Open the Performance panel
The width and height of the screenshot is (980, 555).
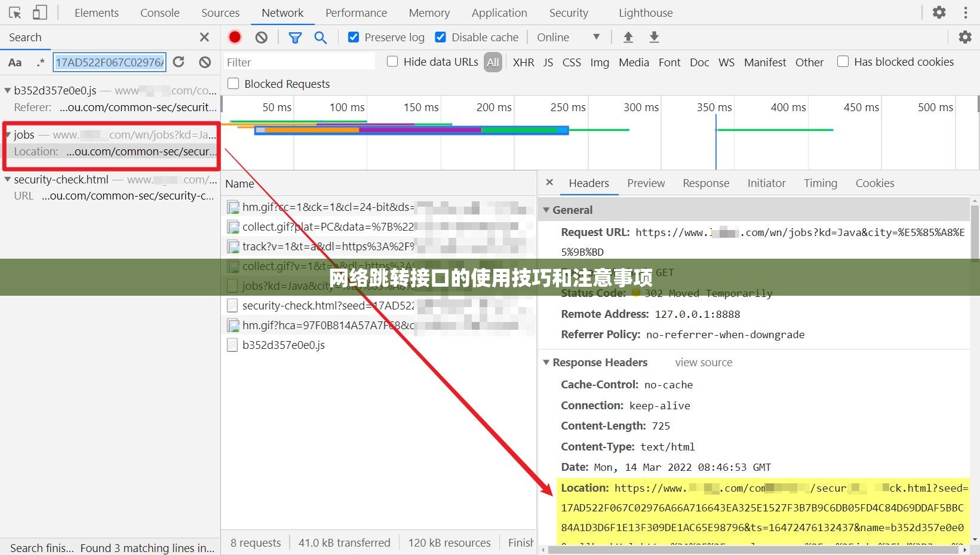pos(356,12)
